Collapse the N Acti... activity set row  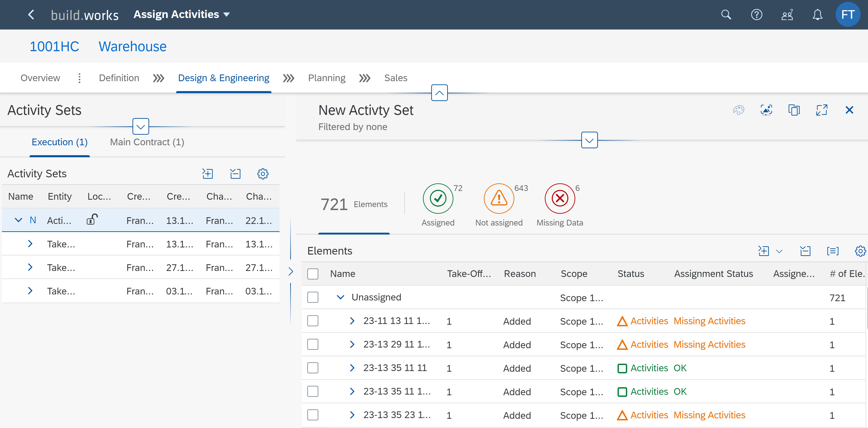tap(18, 220)
